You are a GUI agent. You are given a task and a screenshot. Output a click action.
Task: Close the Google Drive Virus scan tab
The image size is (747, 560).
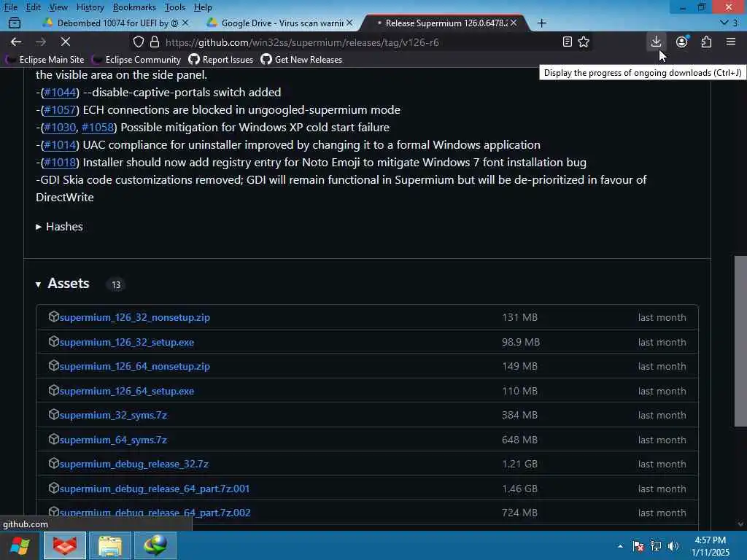(x=349, y=23)
